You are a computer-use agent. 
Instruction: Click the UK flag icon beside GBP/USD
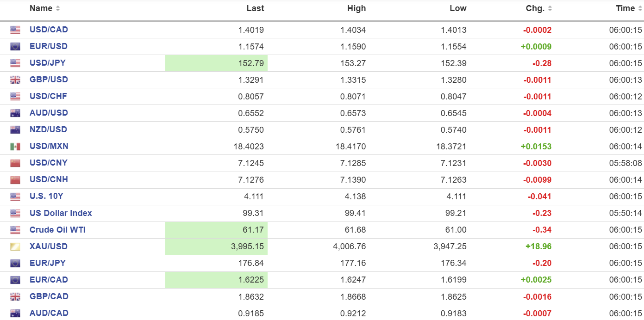(15, 80)
